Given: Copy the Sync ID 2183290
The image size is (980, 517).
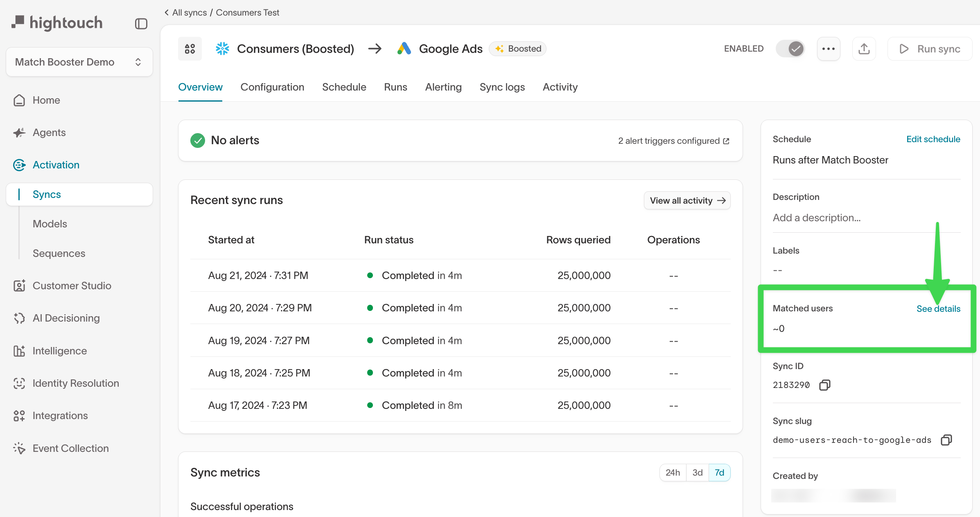Looking at the screenshot, I should coord(824,385).
